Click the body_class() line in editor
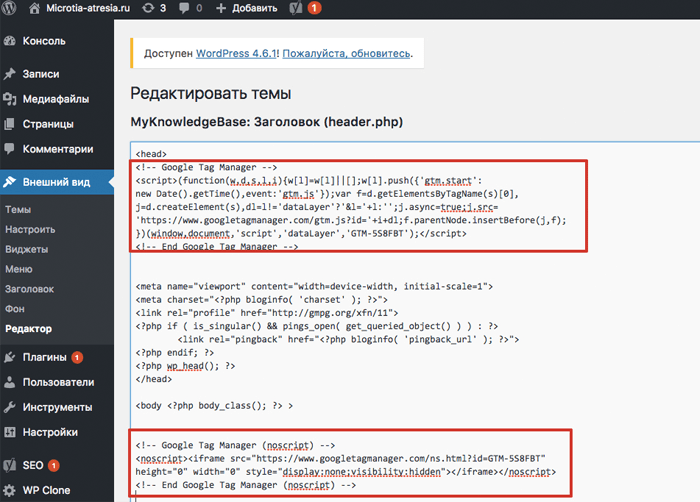This screenshot has width=700, height=502. (214, 406)
